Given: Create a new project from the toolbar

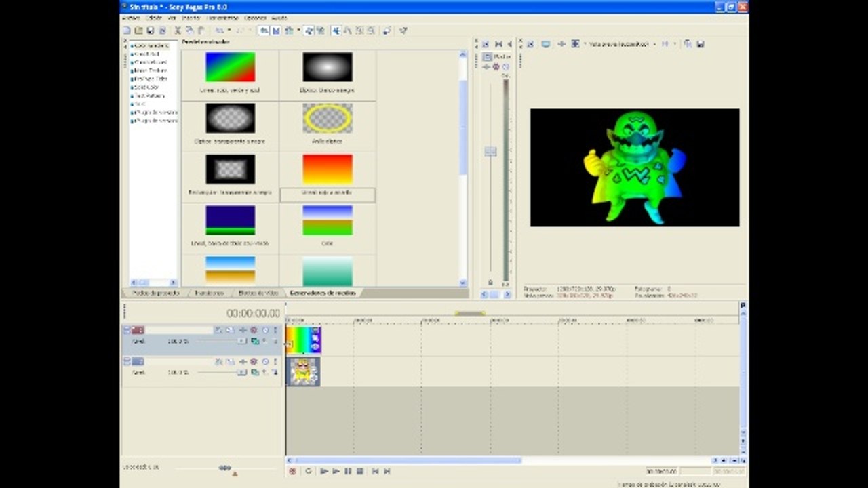Looking at the screenshot, I should point(127,30).
